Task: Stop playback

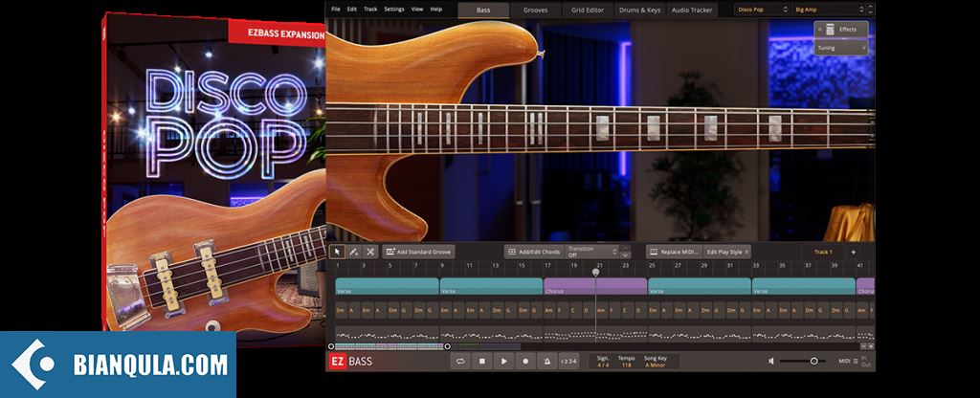Action: (x=482, y=361)
